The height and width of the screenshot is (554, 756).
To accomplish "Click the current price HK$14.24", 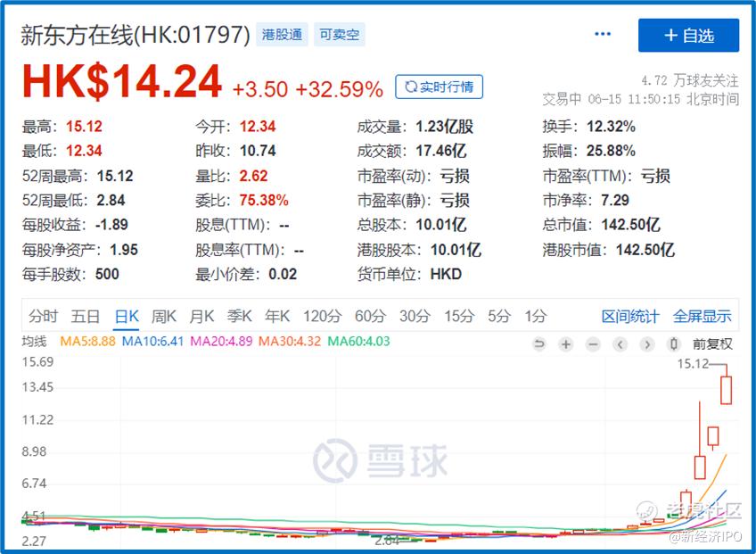I will tap(122, 82).
